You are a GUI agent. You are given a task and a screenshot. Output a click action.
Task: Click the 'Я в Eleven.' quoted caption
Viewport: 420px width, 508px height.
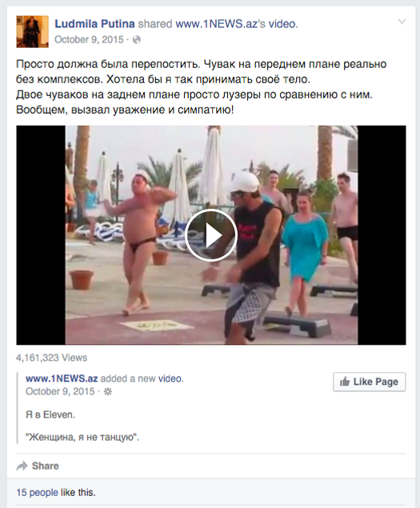50,414
